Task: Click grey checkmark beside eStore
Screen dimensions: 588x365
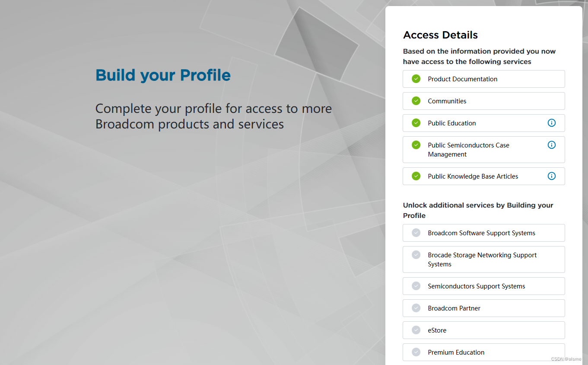Action: click(416, 330)
